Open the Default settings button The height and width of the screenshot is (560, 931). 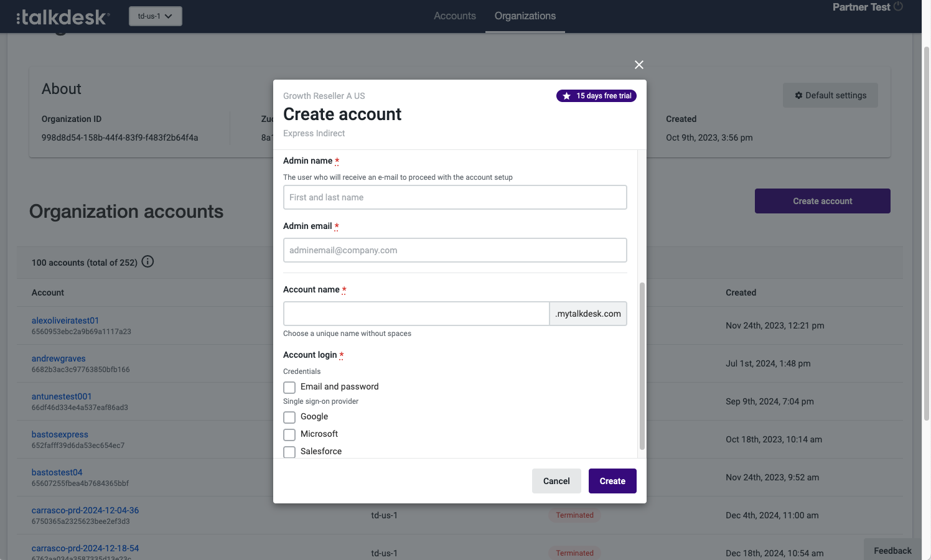point(830,95)
